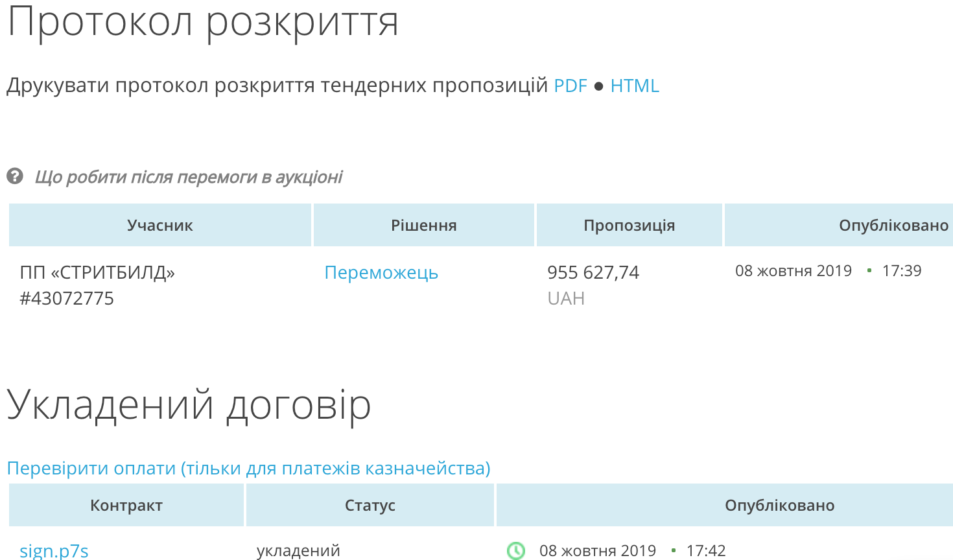Click 'Опубліковано' header in the contract table
The height and width of the screenshot is (560, 953).
779,506
